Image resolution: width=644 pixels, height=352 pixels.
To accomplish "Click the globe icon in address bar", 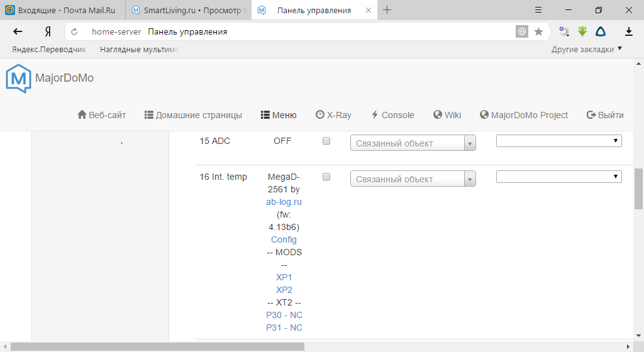I will tap(521, 31).
